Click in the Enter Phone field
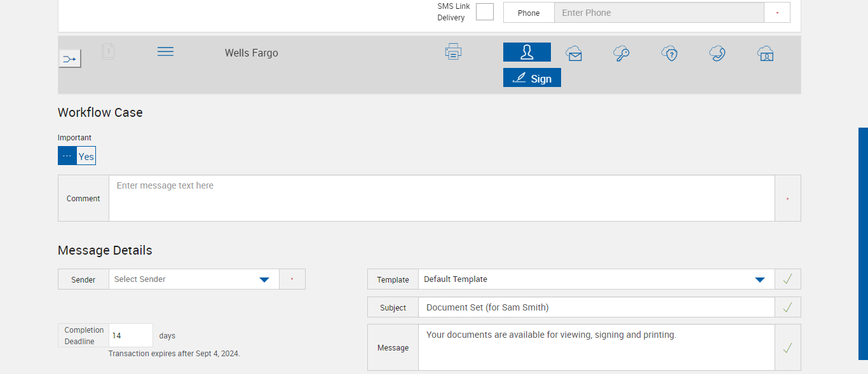The width and height of the screenshot is (868, 374). (x=658, y=13)
